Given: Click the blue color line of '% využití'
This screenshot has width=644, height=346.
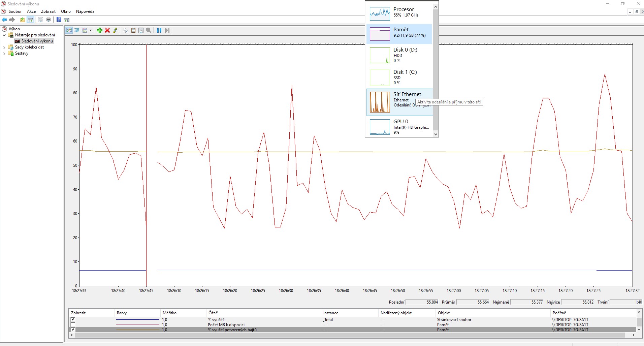Looking at the screenshot, I should (x=137, y=319).
